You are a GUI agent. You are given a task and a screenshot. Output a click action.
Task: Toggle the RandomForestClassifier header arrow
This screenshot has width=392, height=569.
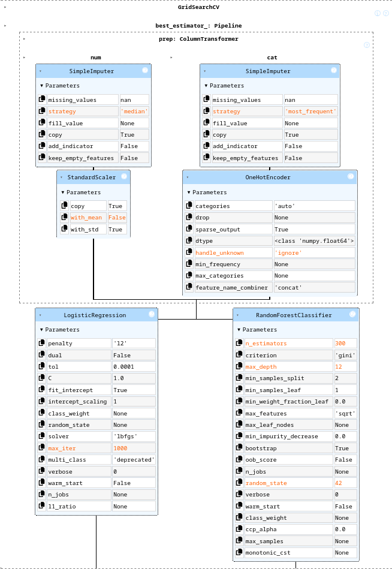click(x=238, y=315)
